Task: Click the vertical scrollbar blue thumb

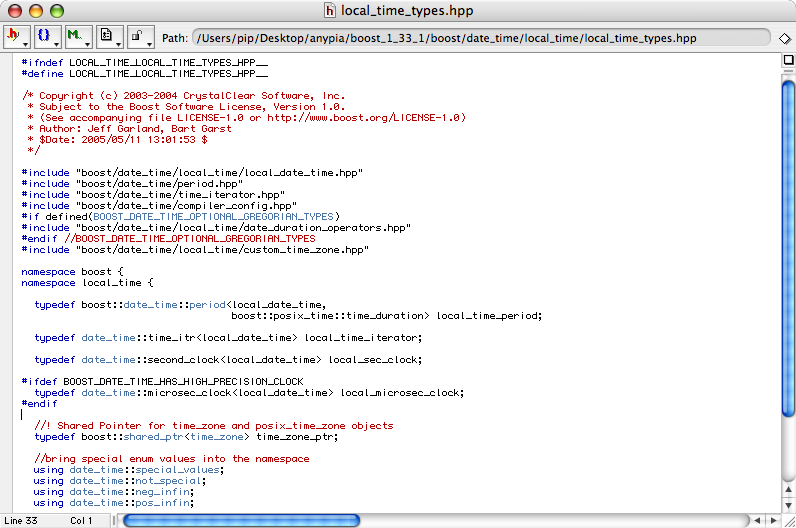Action: click(788, 249)
